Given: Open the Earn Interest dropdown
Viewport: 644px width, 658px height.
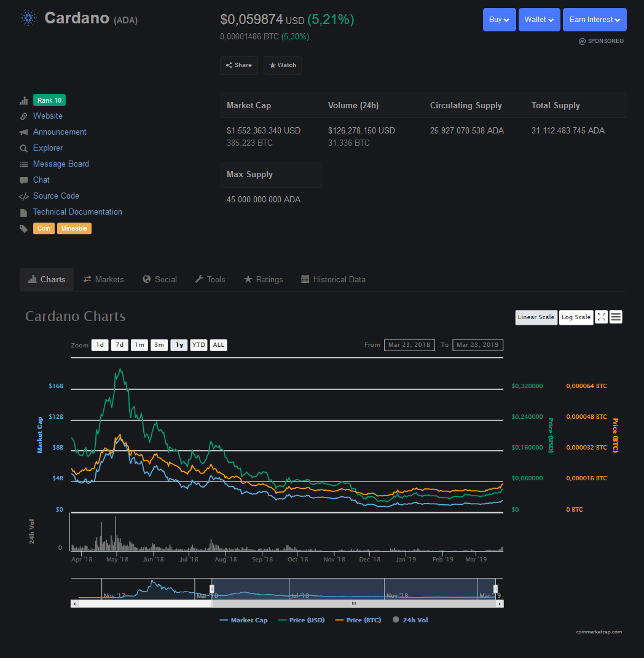Looking at the screenshot, I should click(594, 20).
